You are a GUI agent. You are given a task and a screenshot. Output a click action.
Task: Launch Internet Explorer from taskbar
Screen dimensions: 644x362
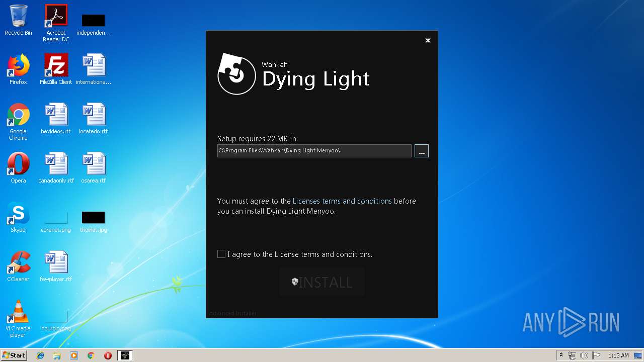point(40,355)
